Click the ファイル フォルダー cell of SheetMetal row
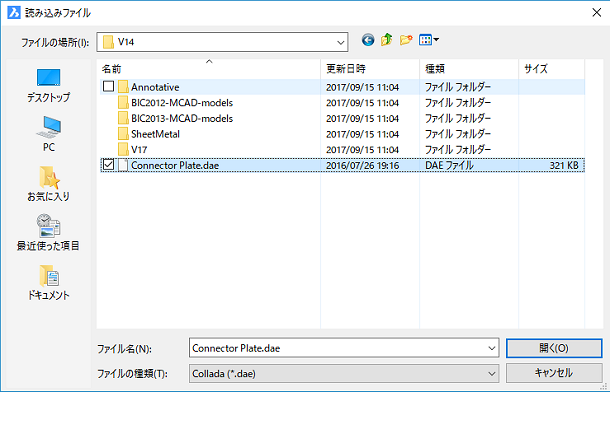The height and width of the screenshot is (424, 610). pos(458,134)
